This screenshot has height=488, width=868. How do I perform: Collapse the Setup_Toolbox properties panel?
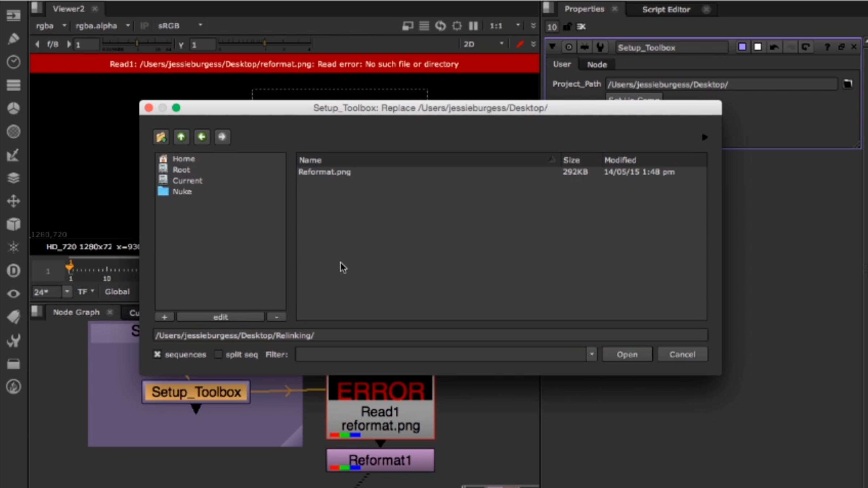click(552, 47)
